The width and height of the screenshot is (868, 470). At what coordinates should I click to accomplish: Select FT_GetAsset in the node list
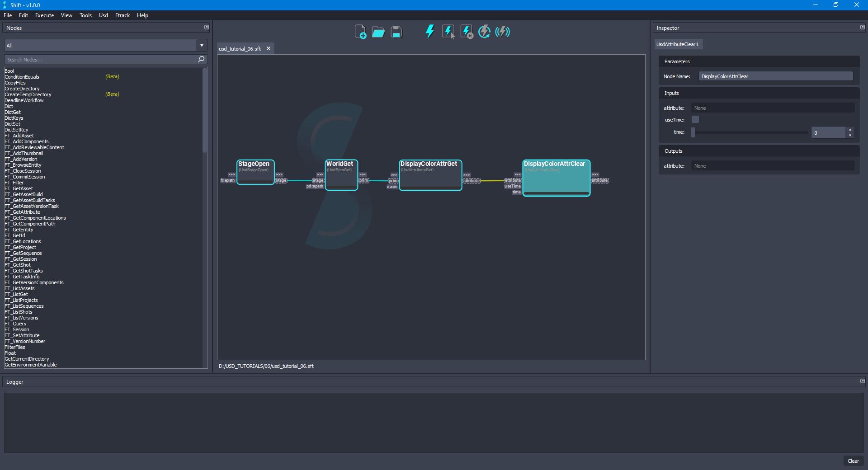click(19, 188)
